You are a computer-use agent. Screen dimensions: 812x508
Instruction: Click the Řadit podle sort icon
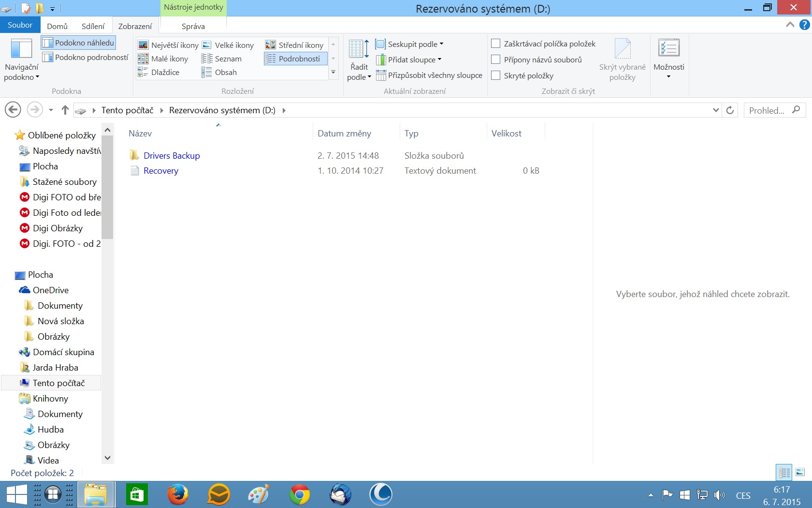(x=359, y=49)
